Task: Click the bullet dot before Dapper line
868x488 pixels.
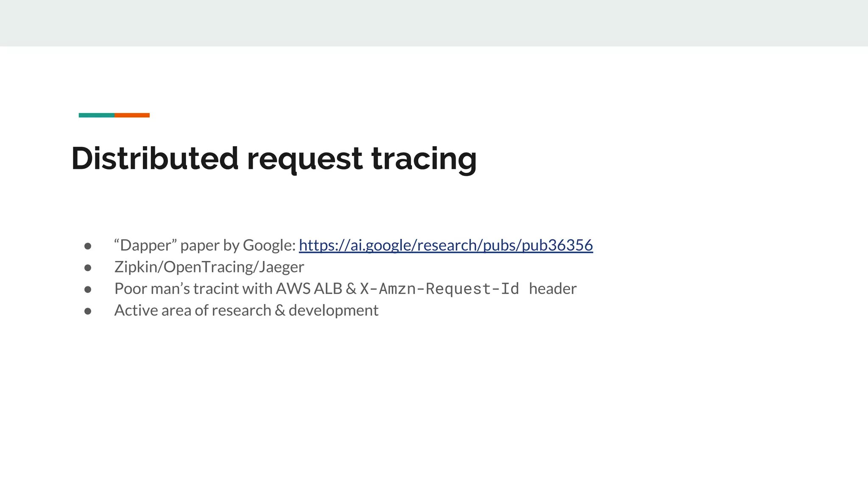Action: click(x=88, y=246)
